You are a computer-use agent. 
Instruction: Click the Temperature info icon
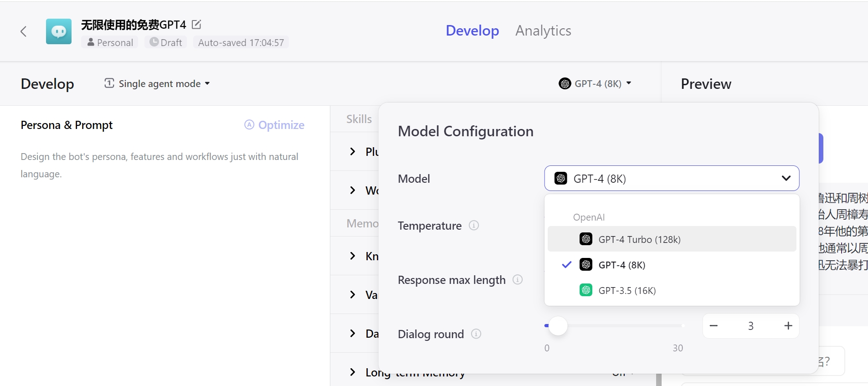click(474, 225)
